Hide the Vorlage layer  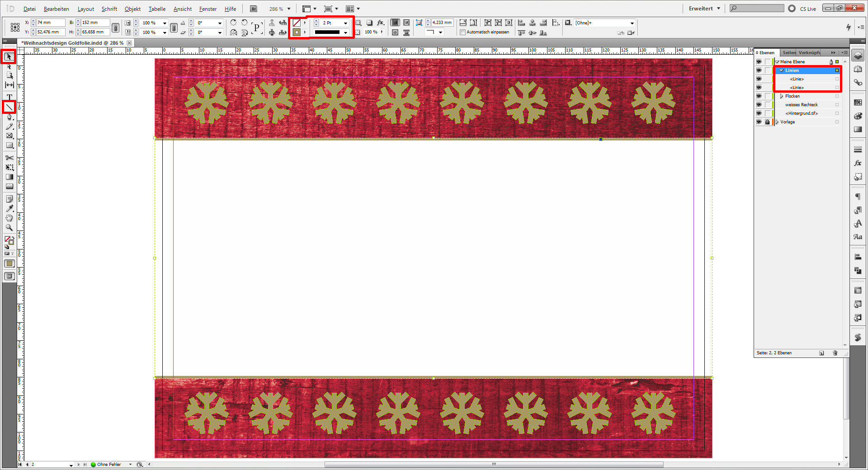click(759, 122)
